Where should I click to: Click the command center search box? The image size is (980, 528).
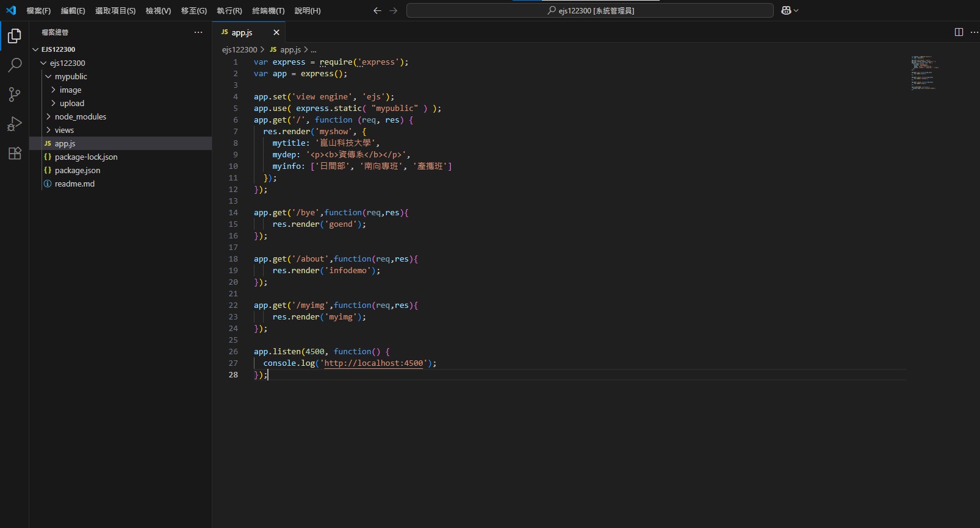589,10
